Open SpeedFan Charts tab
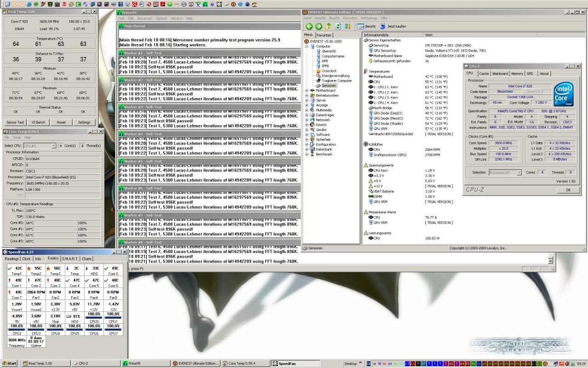This screenshot has width=588, height=368. (x=86, y=259)
